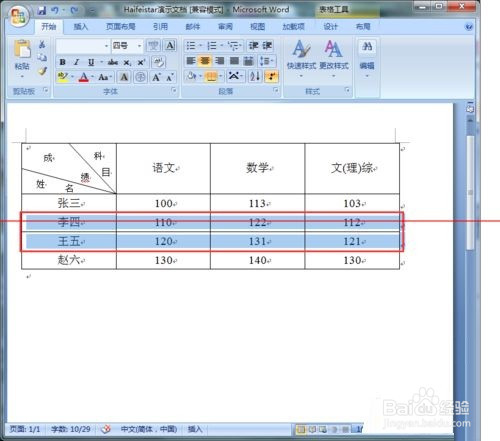Screen dimensions: 500x441
Task: Shrink font size with small A
Action: click(170, 77)
